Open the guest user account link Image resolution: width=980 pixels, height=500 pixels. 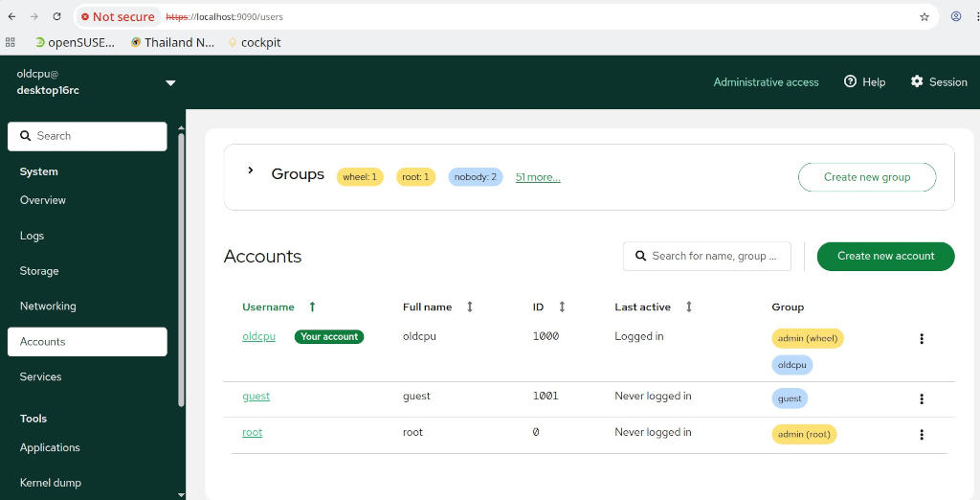[x=256, y=396]
